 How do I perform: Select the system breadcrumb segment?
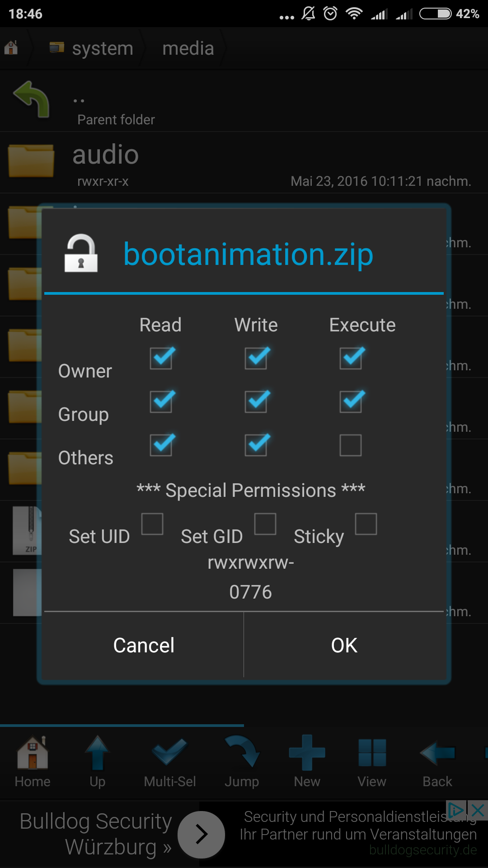[x=93, y=48]
